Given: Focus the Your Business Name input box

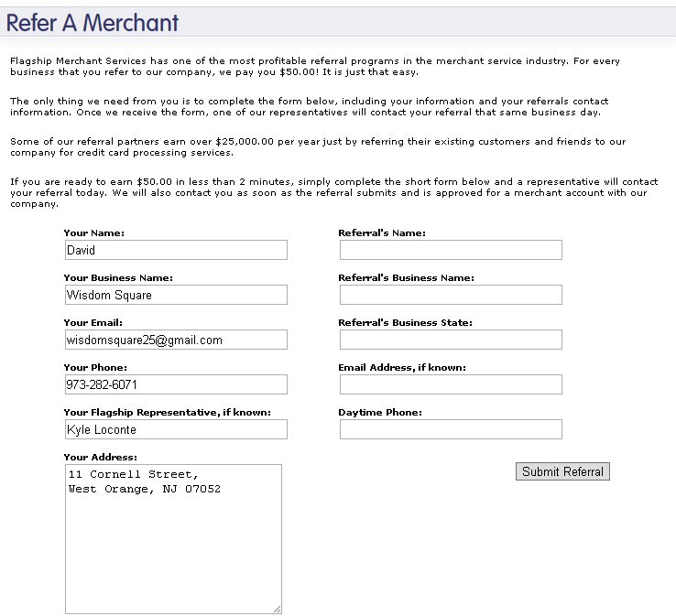Looking at the screenshot, I should (x=175, y=295).
